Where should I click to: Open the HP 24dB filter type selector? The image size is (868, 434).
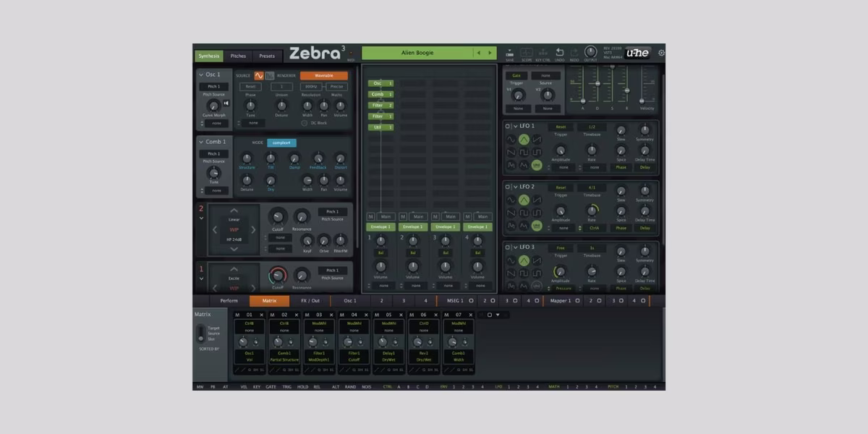pyautogui.click(x=233, y=239)
